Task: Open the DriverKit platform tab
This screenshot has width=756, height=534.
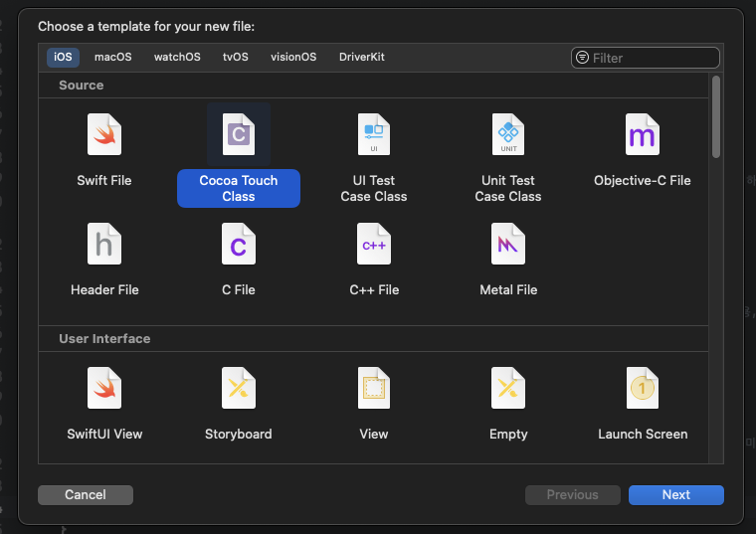Action: point(362,57)
